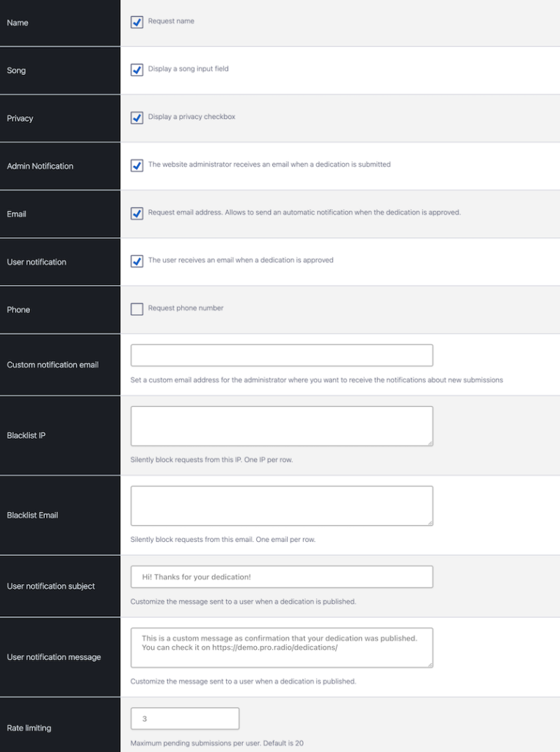560x752 pixels.
Task: Disable the Display a privacy checkbox option
Action: (137, 117)
